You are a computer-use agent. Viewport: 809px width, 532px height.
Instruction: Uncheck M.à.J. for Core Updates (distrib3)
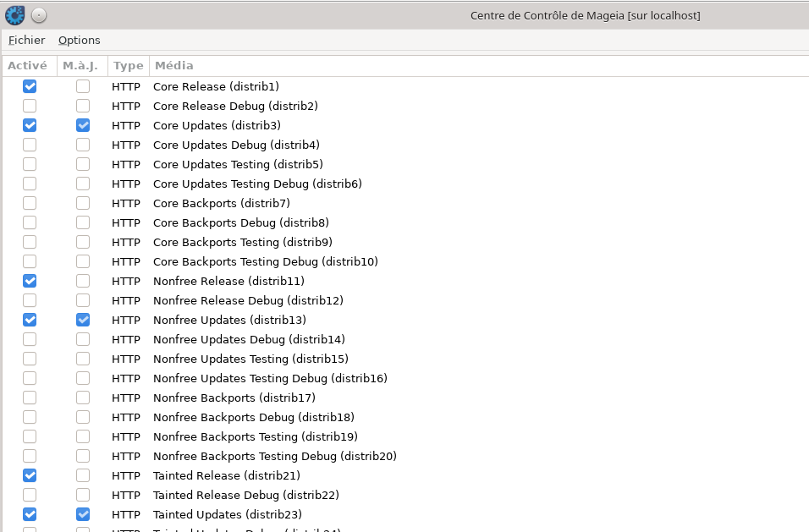83,125
